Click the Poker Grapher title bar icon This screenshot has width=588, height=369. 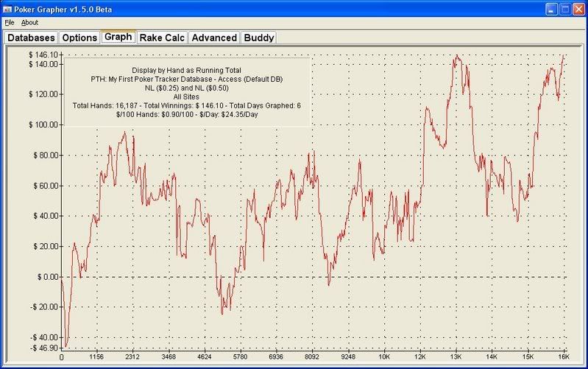coord(9,9)
